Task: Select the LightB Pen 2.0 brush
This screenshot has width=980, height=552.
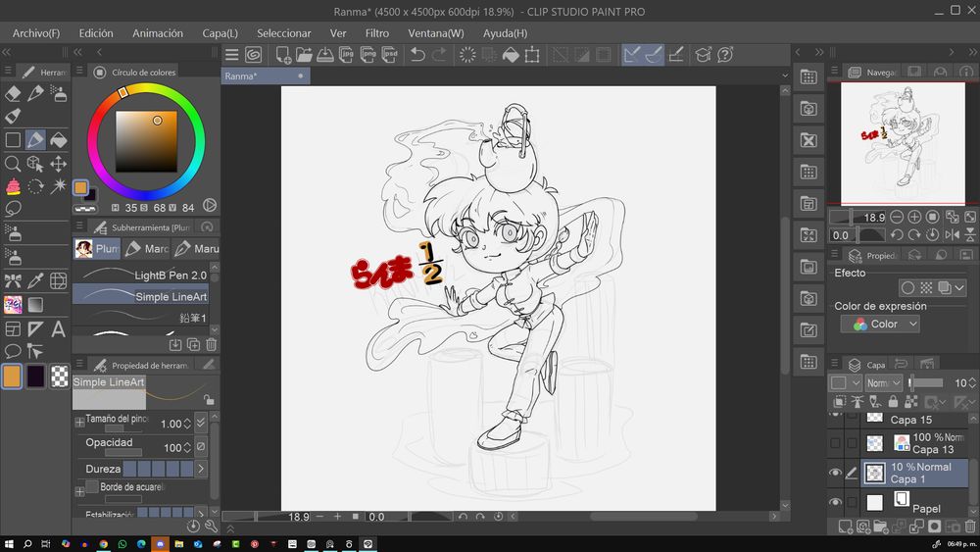Action: (140, 276)
